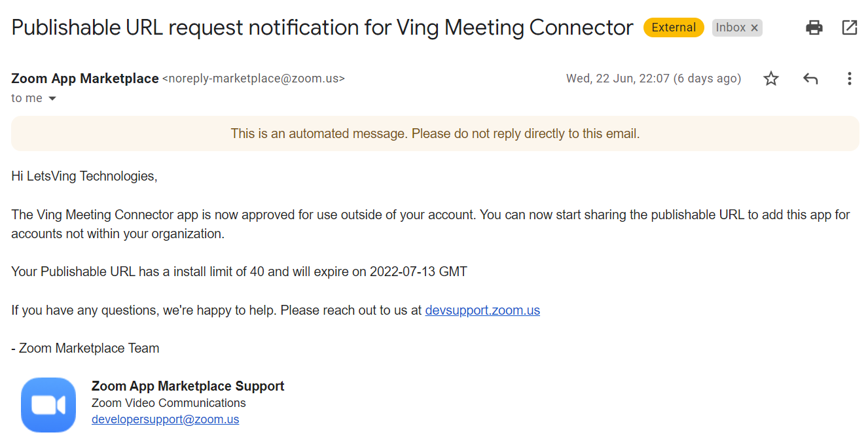Click 'Zoom Video Communications' signature line
This screenshot has height=441, width=868.
tap(168, 403)
